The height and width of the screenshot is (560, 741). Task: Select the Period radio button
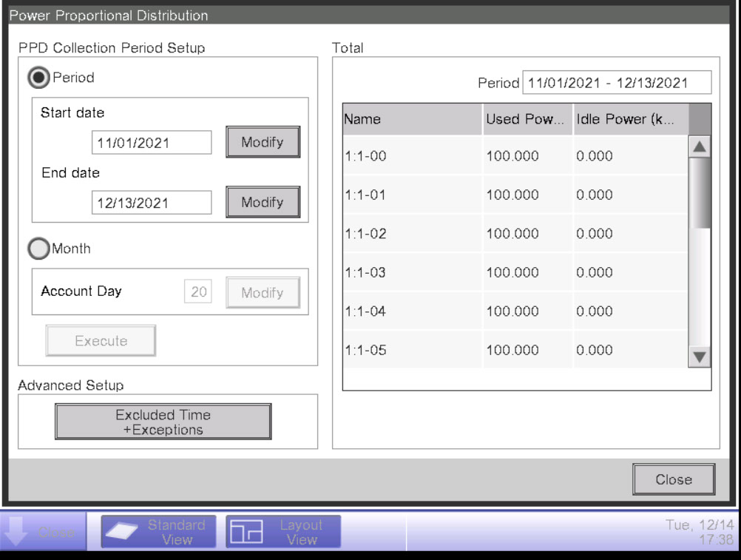pos(39,78)
